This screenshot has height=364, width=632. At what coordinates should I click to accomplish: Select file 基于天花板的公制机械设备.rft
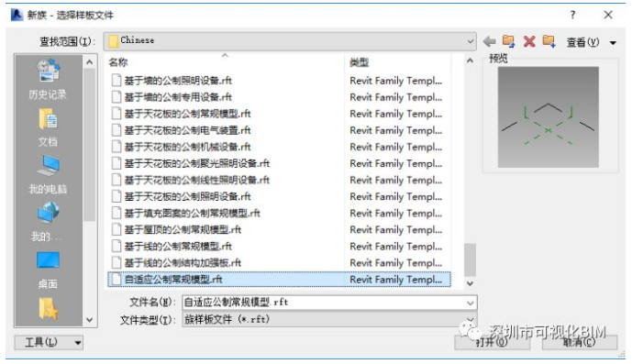pos(279,147)
